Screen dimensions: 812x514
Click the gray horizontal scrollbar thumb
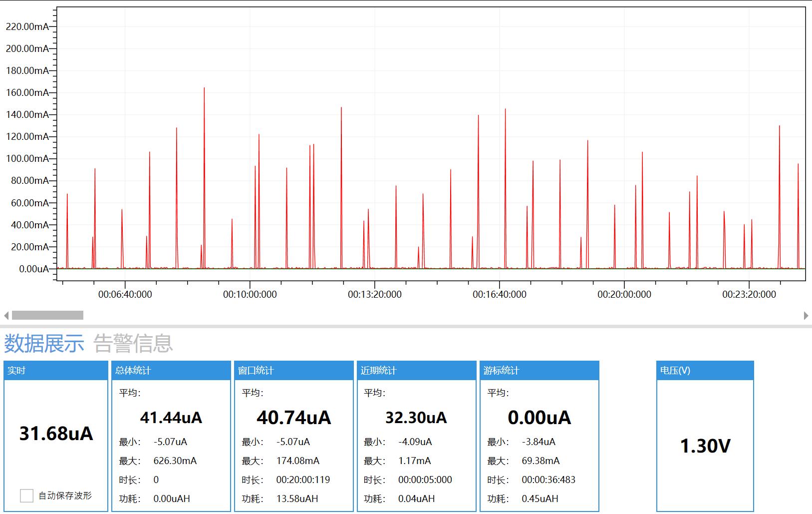point(47,316)
